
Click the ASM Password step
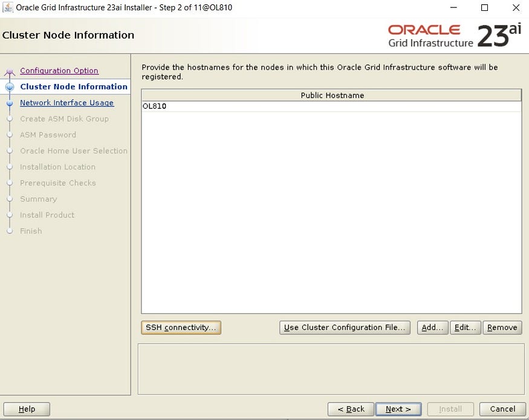48,135
